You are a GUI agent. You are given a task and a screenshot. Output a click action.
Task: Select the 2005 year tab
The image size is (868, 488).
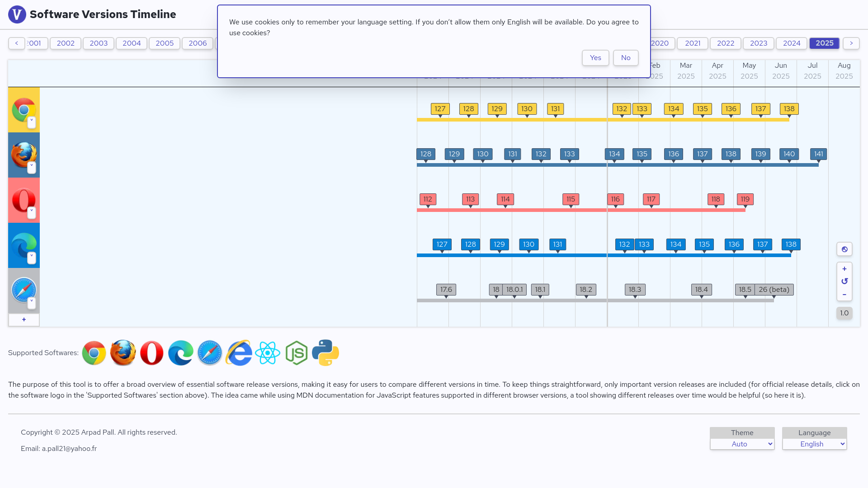(x=165, y=43)
